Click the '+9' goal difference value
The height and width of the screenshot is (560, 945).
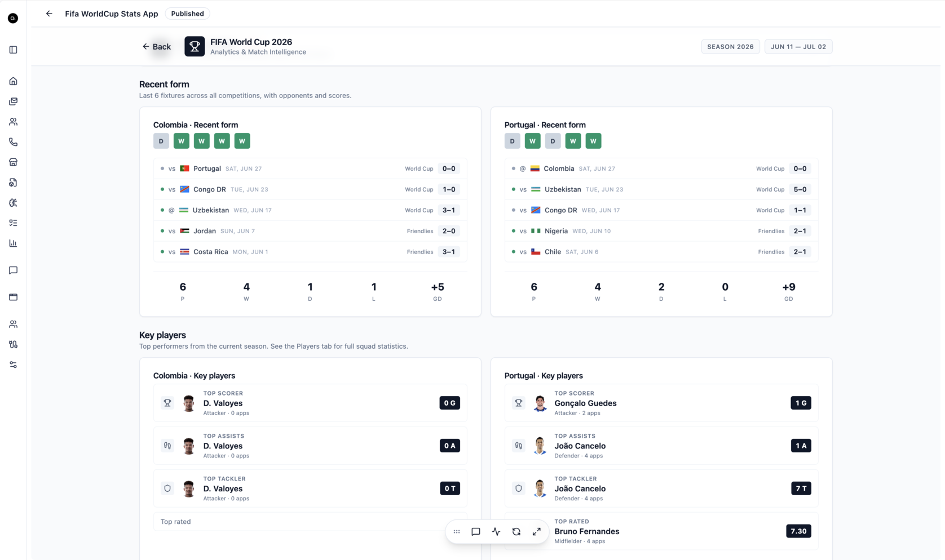pyautogui.click(x=789, y=287)
